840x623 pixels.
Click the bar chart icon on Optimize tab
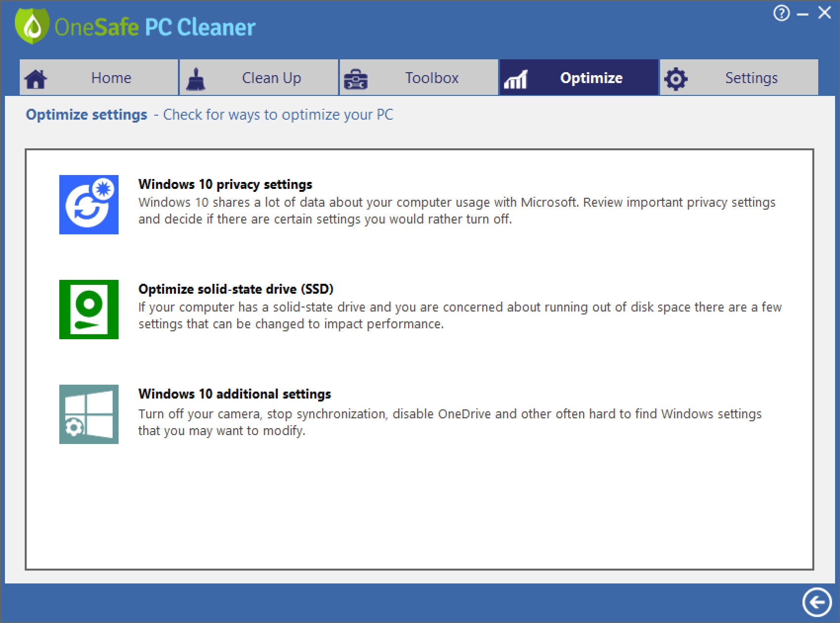tap(515, 79)
